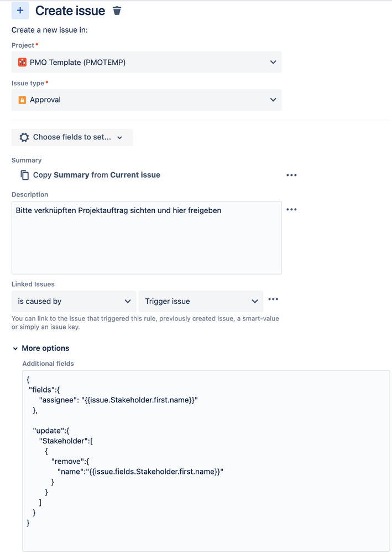Open Linked Issues three-dot menu
Image resolution: width=392 pixels, height=553 pixels.
point(273,299)
